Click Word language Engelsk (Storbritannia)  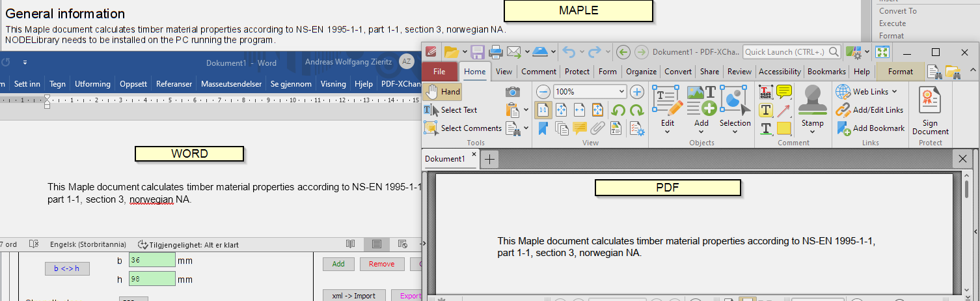88,245
